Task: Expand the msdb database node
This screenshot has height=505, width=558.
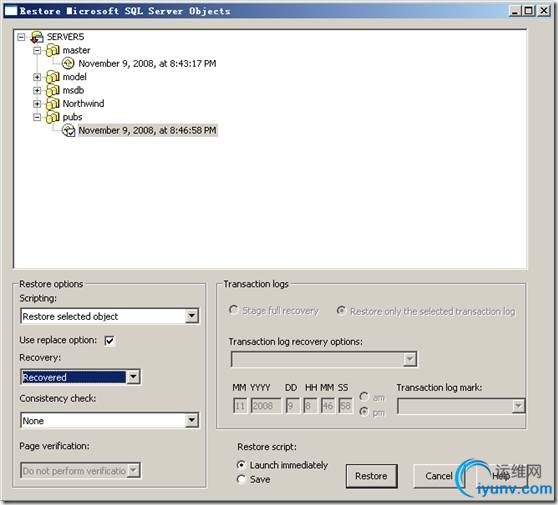Action: point(37,90)
